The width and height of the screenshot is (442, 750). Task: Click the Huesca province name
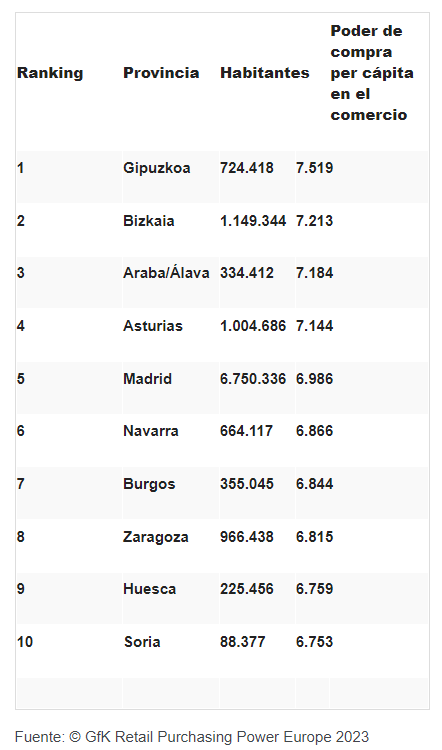150,589
